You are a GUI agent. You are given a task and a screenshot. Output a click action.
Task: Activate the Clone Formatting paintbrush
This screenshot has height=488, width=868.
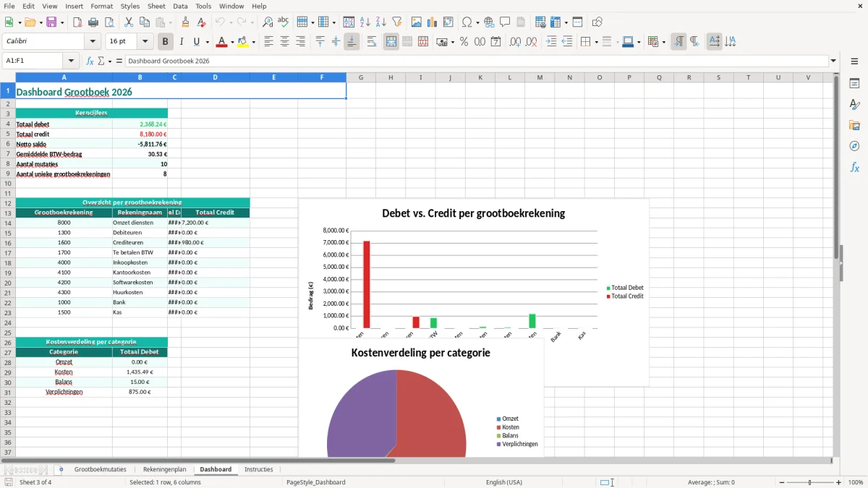pos(185,22)
